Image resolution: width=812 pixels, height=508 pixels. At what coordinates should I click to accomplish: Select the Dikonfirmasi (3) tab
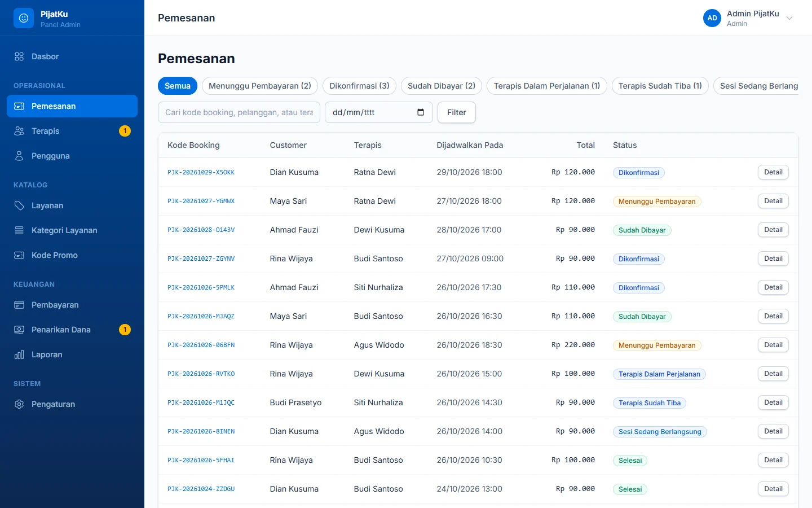pos(359,86)
